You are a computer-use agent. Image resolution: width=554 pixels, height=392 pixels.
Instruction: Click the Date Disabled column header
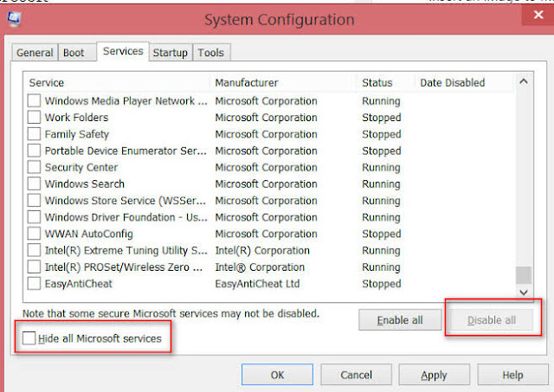pos(464,82)
